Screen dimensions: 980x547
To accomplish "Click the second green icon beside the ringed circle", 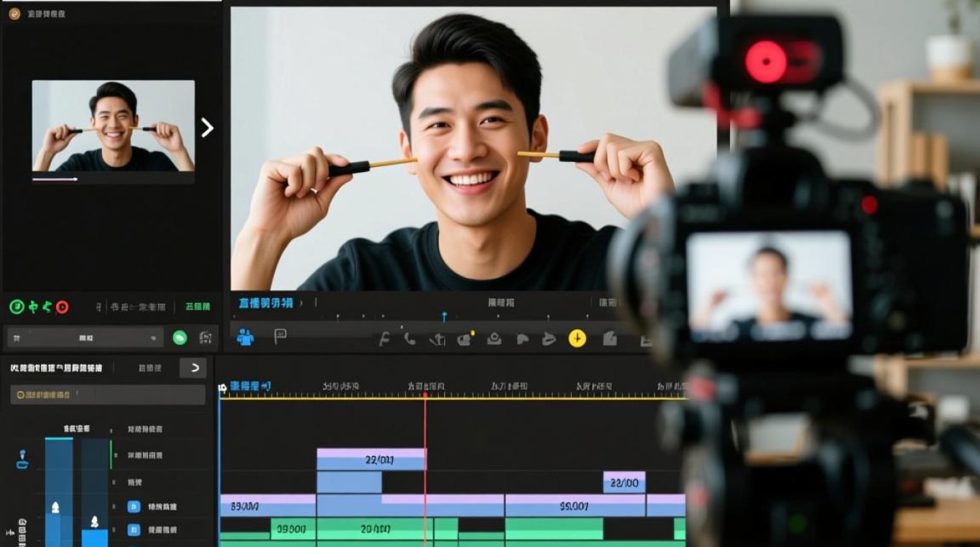I will (x=34, y=307).
